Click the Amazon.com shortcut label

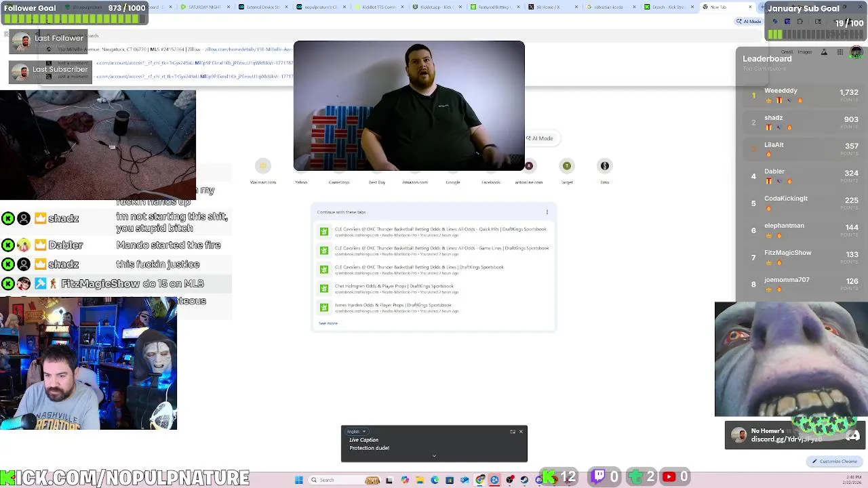pos(415,182)
